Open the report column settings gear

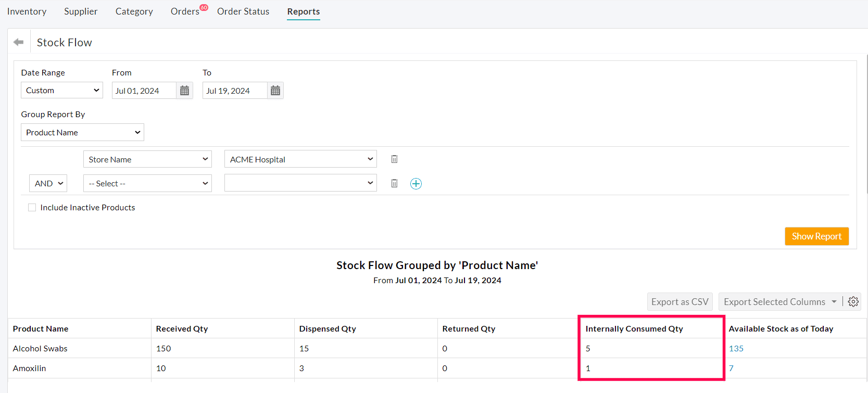pos(853,302)
